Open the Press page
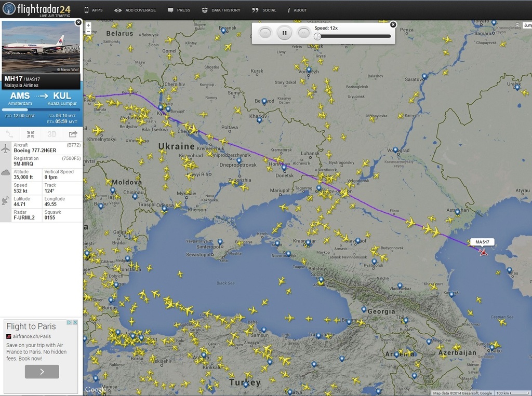This screenshot has width=532, height=396. (x=179, y=10)
